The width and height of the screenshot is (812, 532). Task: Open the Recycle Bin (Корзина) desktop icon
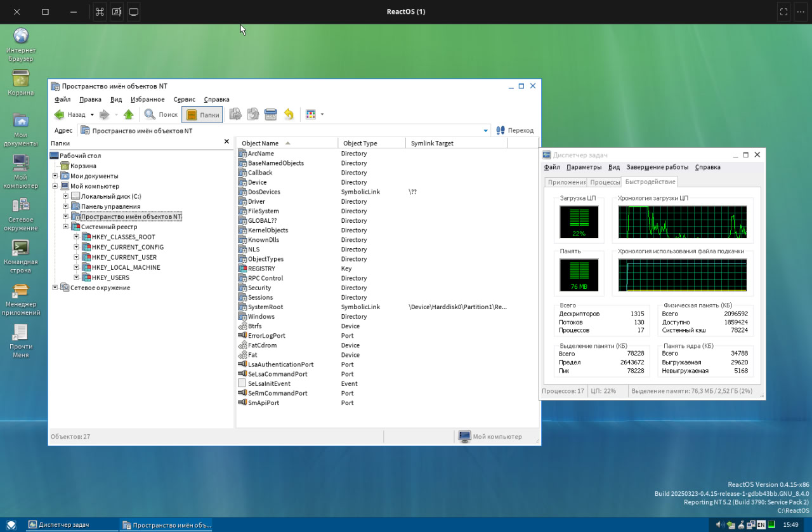coord(21,79)
